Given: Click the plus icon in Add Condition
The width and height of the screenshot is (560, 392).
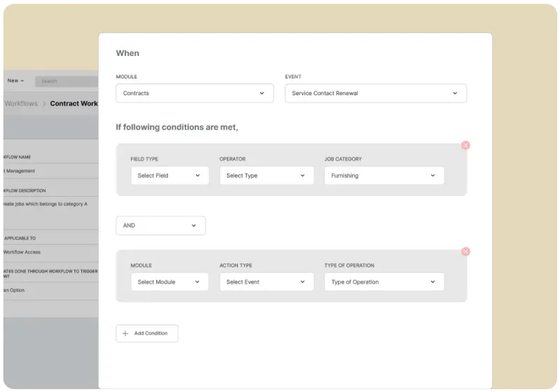Looking at the screenshot, I should [x=125, y=333].
